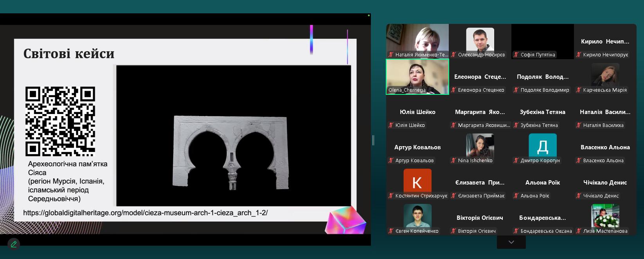Click the 'Арехеологічна пам'ятка Сіяса' caption
The width and height of the screenshot is (644, 259).
pos(67,168)
